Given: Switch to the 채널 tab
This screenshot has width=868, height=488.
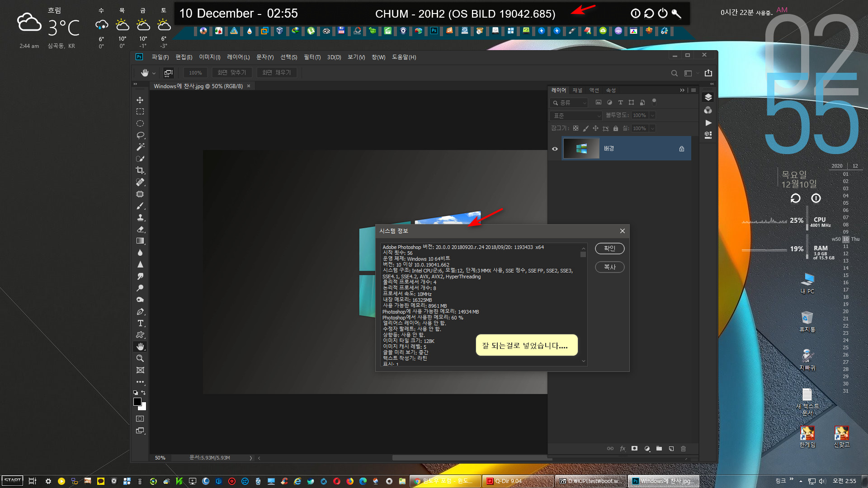Looking at the screenshot, I should click(577, 90).
